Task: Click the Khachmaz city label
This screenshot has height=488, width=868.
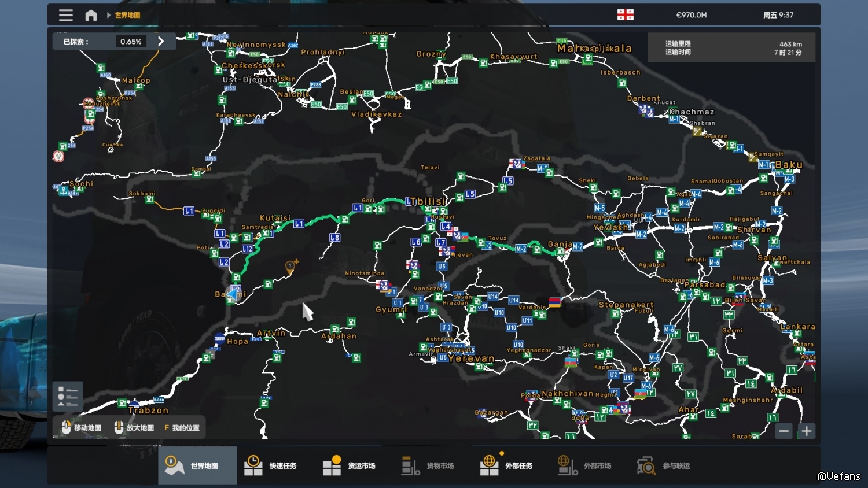Action: pos(692,112)
